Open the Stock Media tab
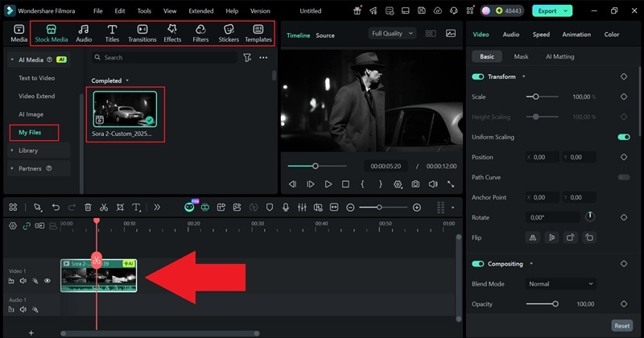 [52, 34]
